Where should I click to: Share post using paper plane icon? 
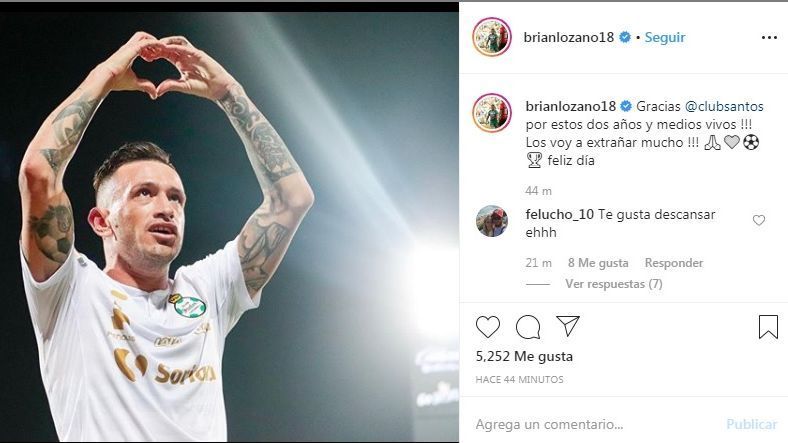(568, 327)
